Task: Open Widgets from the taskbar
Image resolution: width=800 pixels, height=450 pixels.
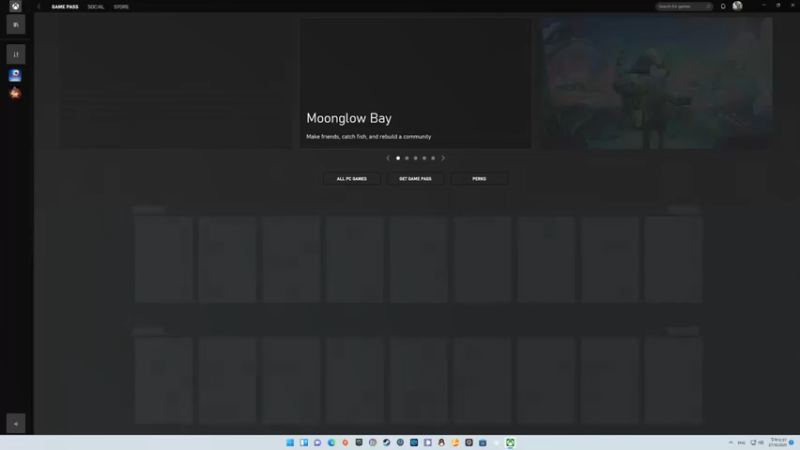Action: click(x=304, y=442)
